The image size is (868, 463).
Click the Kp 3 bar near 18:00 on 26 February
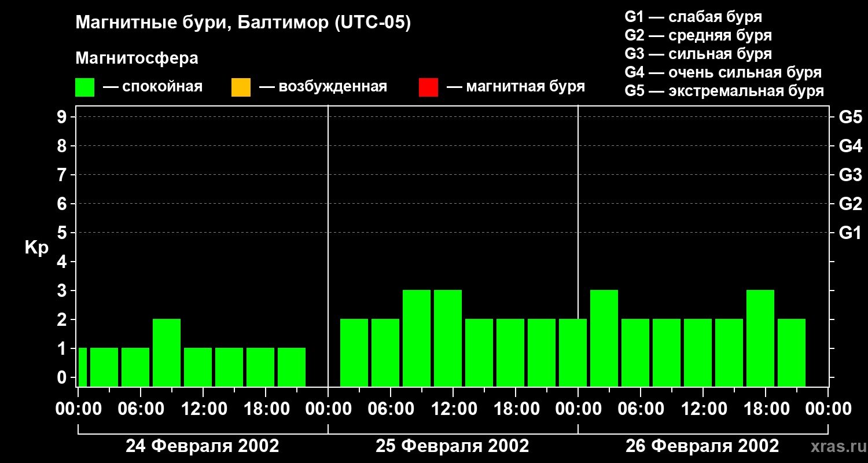pos(760,338)
